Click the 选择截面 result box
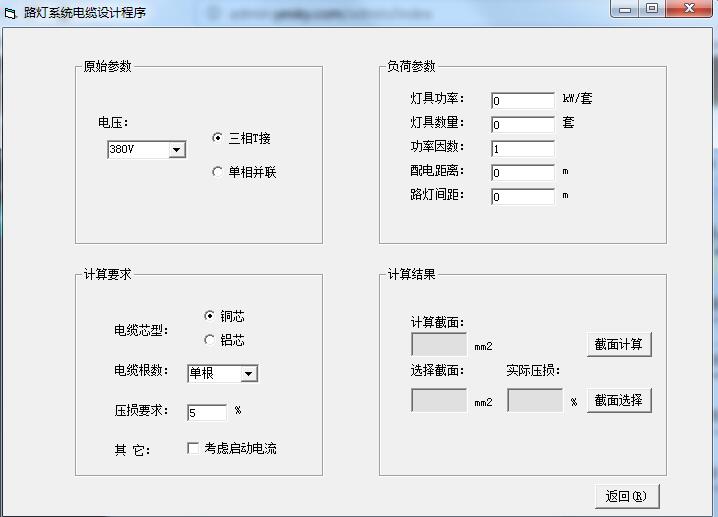This screenshot has height=517, width=718. [439, 400]
